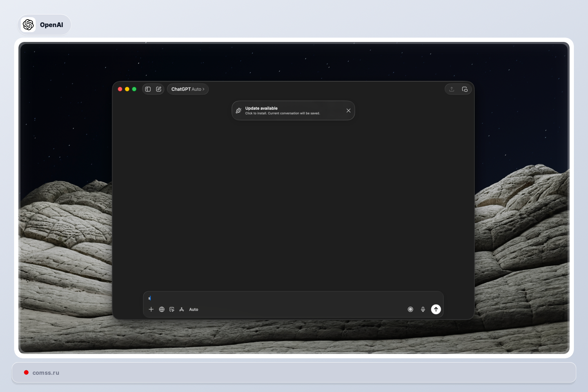
Task: Select the app integration A icon
Action: 181,309
